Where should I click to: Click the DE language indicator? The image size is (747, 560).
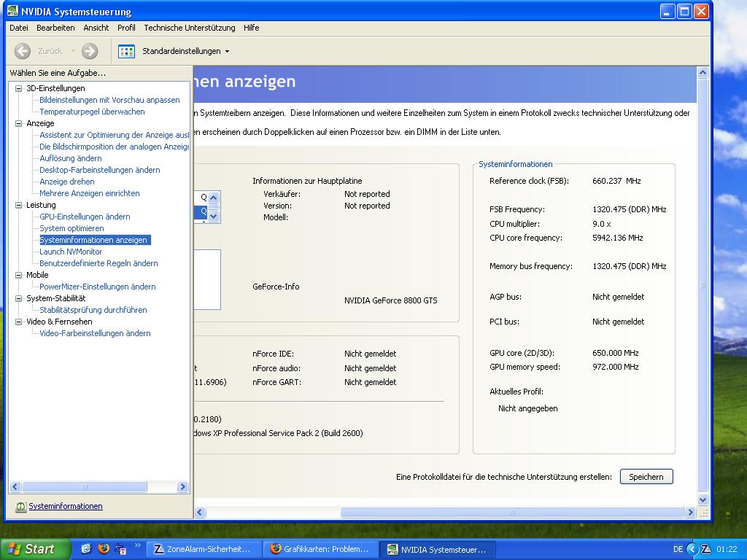[678, 549]
